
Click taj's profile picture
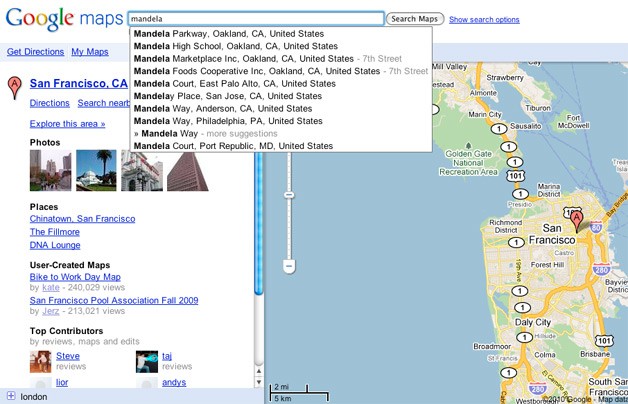(x=147, y=361)
